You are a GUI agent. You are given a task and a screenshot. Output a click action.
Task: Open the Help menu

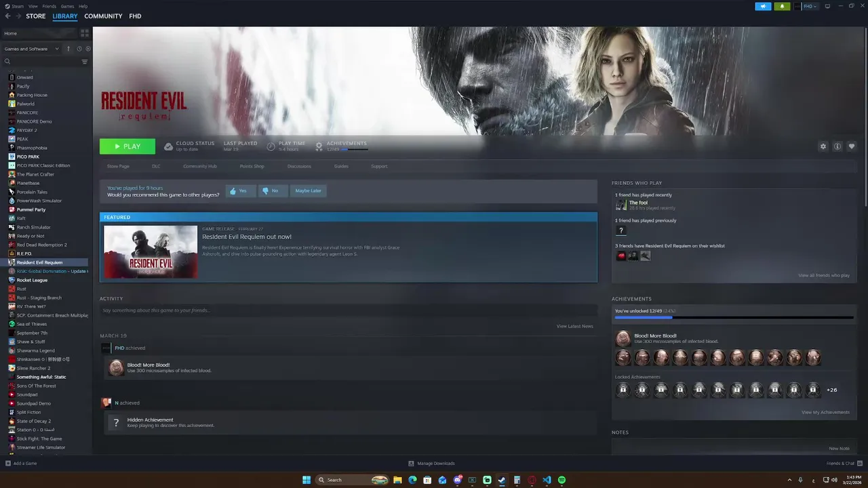[83, 6]
